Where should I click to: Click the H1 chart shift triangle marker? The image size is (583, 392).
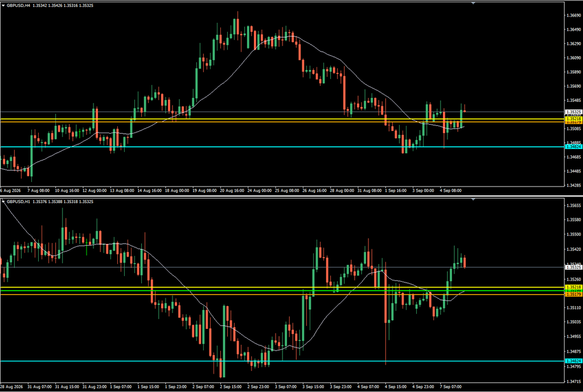coord(473,200)
